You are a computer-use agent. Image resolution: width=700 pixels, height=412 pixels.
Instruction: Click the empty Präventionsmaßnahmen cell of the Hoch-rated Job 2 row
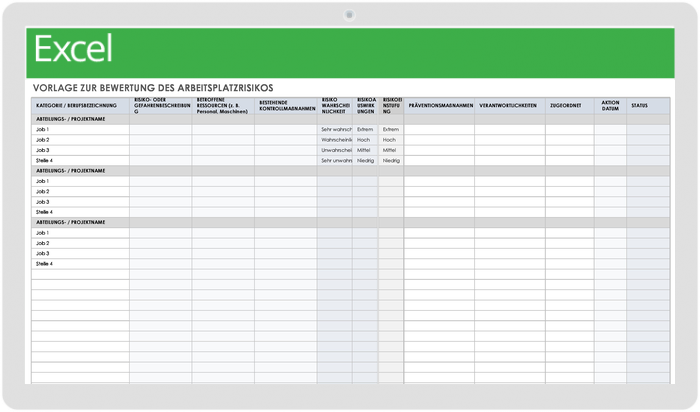pyautogui.click(x=439, y=140)
